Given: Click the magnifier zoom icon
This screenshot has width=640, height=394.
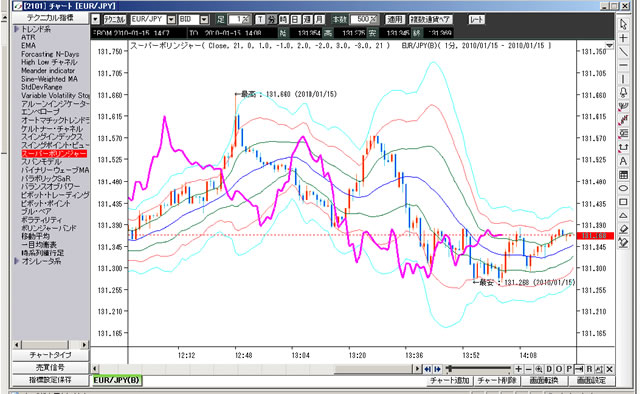Looking at the screenshot, I should (x=539, y=369).
